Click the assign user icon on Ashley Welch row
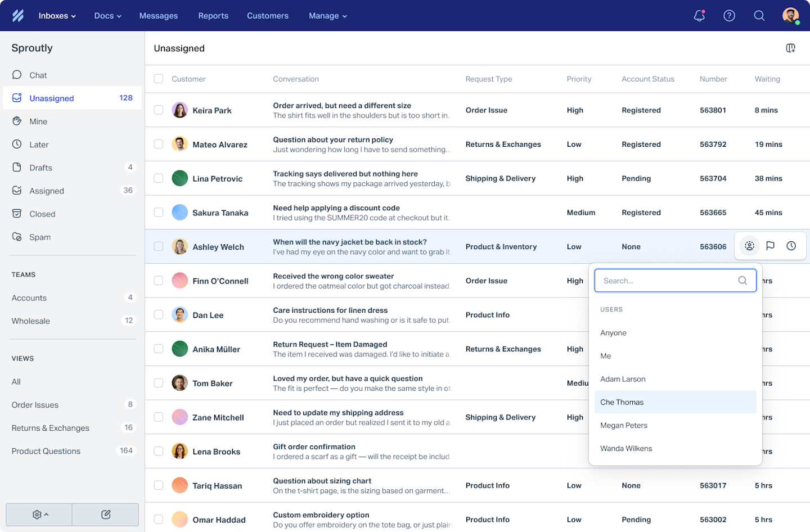Viewport: 810px width, 532px height. tap(749, 246)
